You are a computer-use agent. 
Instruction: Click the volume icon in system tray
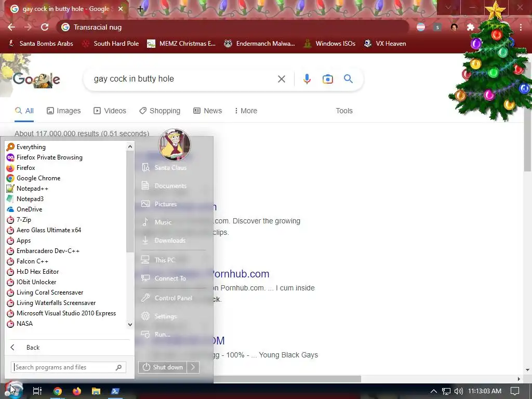point(458,391)
